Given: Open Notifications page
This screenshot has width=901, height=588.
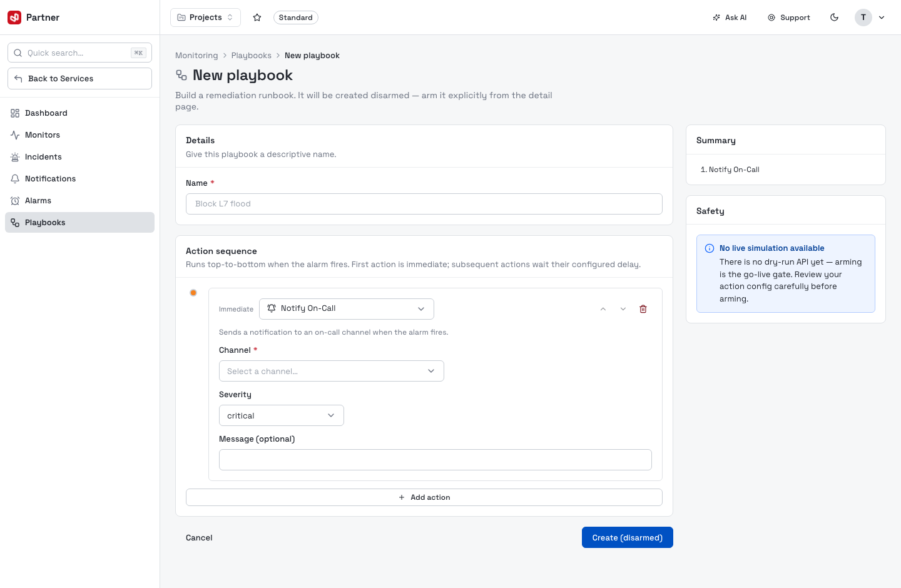Looking at the screenshot, I should point(79,179).
